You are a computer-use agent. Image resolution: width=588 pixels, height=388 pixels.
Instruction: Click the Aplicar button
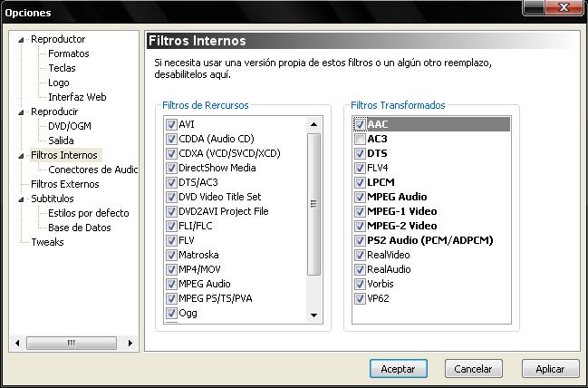tap(551, 369)
